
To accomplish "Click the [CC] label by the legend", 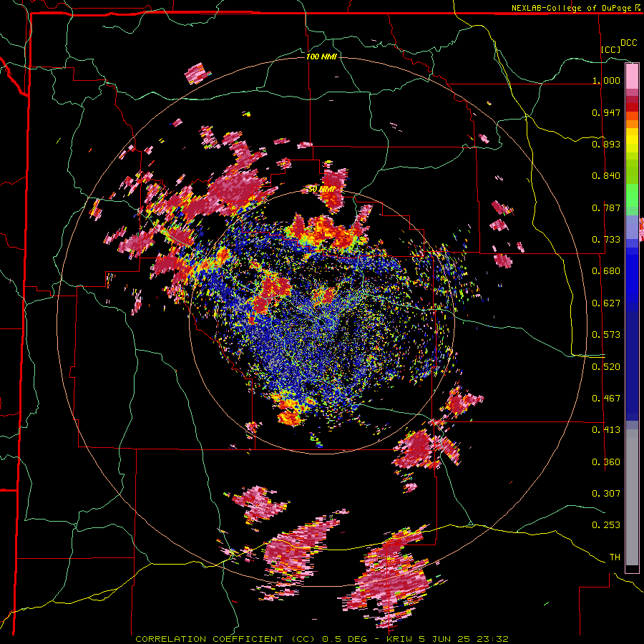I will click(x=611, y=49).
